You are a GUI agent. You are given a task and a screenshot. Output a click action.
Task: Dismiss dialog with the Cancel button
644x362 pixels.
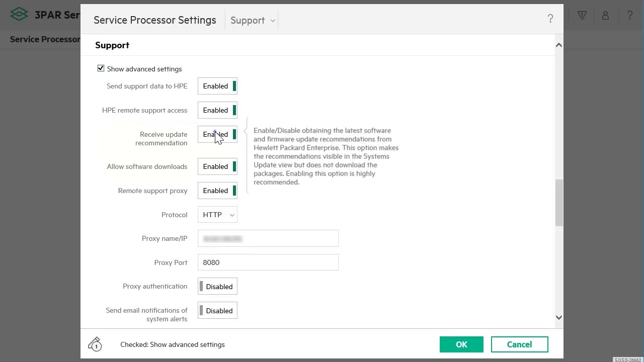(519, 344)
